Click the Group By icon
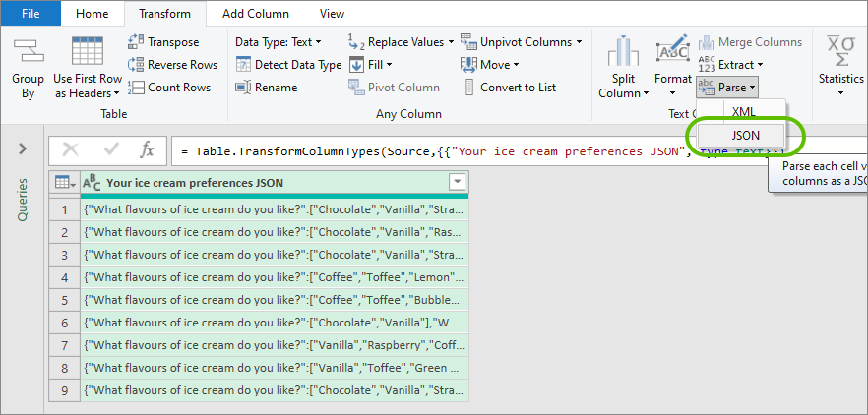This screenshot has width=868, height=415. coord(28,51)
